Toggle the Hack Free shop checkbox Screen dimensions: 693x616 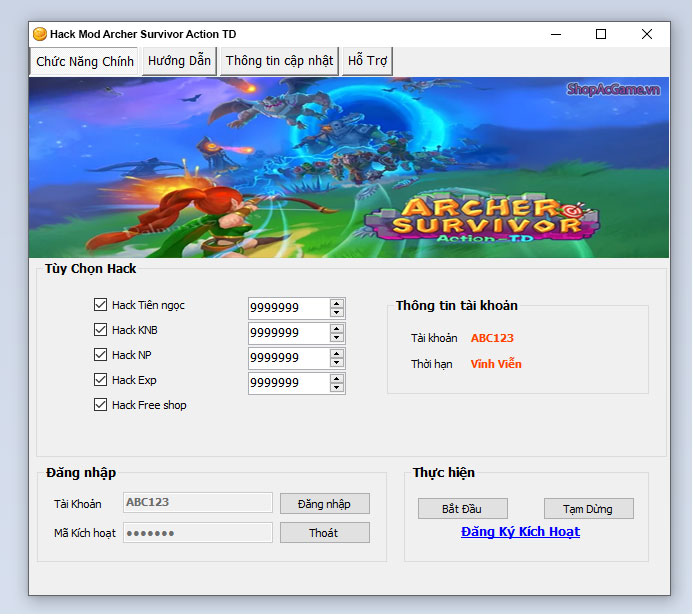pos(100,405)
